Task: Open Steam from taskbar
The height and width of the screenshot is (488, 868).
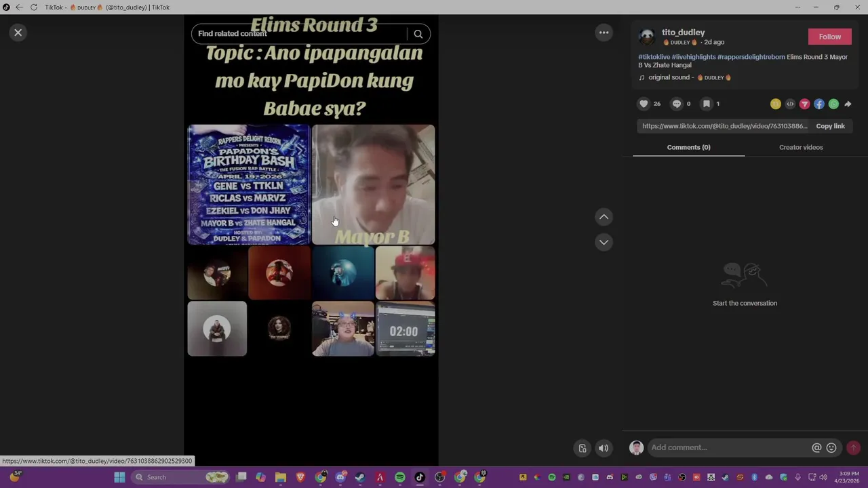Action: [x=360, y=477]
